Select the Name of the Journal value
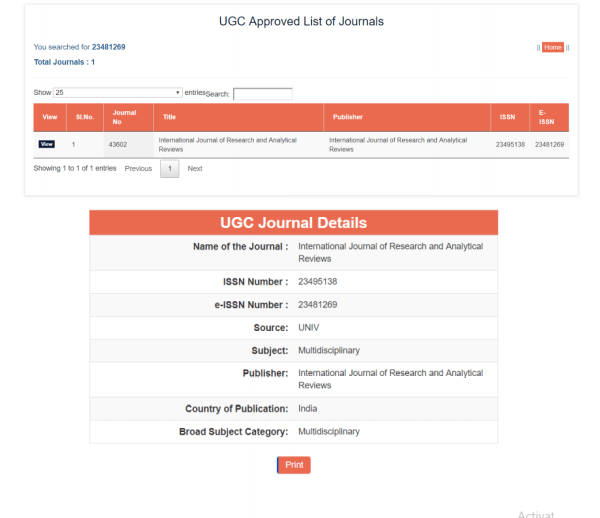600x518 pixels. pos(391,252)
